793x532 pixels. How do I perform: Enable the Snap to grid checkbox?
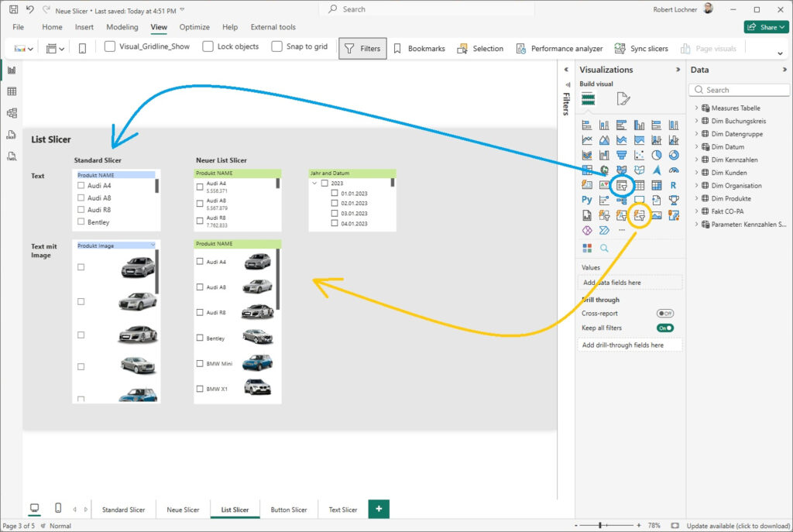click(x=277, y=46)
